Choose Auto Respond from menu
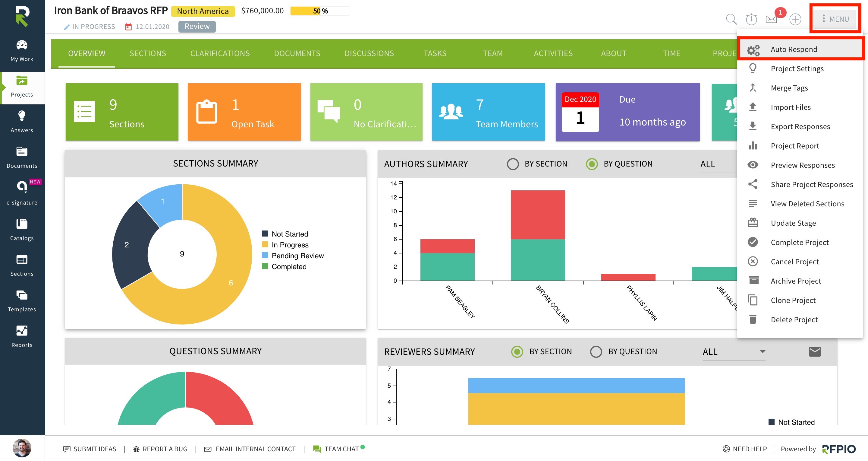 pos(800,49)
